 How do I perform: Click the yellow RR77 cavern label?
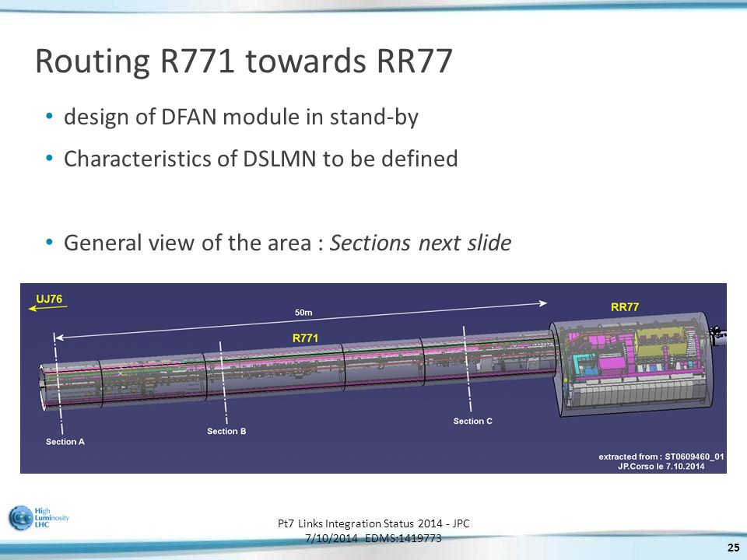tap(625, 307)
